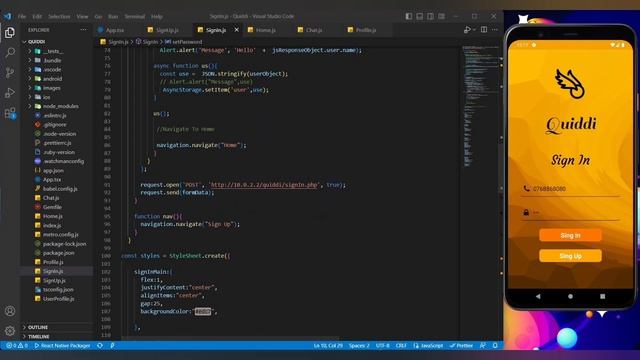Expand the .bundle folder
Viewport: 640px width, 360px height.
[57, 60]
